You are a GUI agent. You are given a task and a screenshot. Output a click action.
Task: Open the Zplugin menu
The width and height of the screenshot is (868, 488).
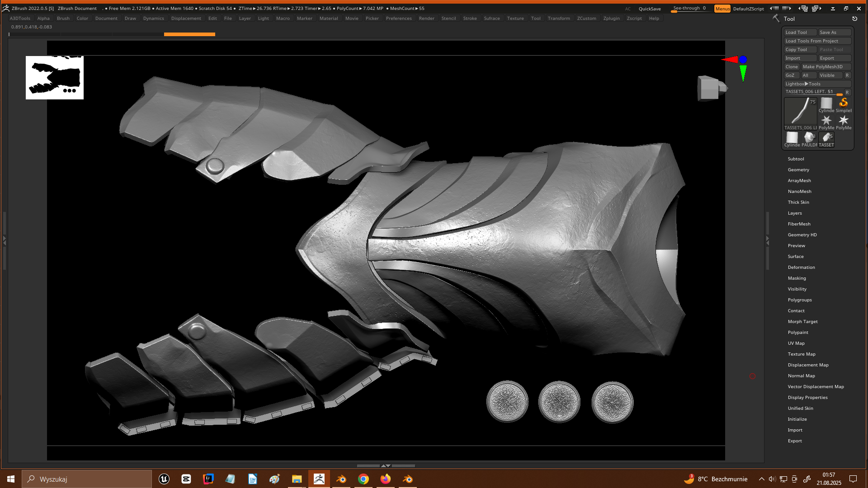611,19
